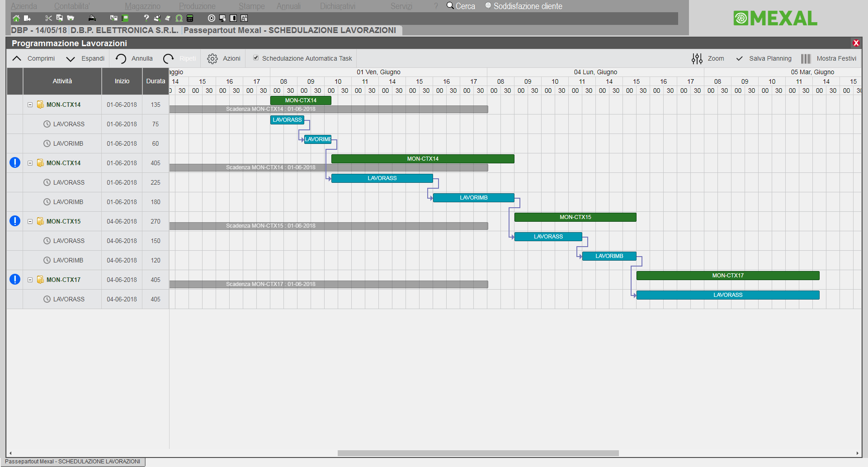
Task: Collapse the MON-CTX17 tree node
Action: pos(30,280)
